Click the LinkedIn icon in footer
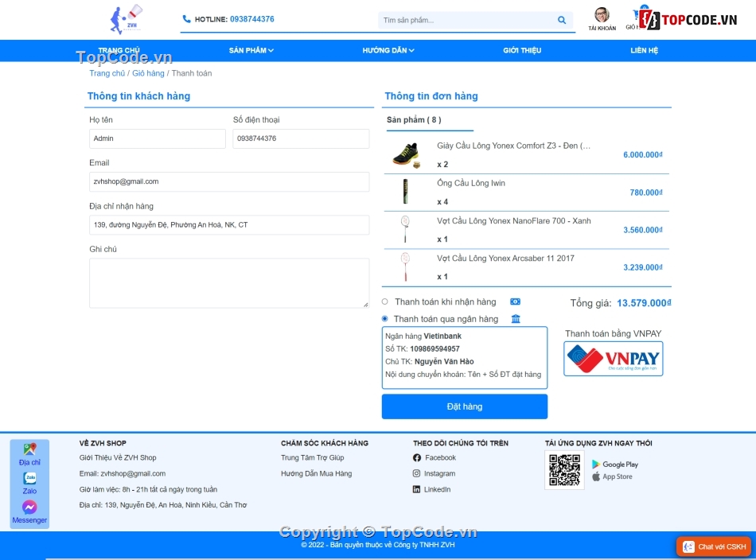 pos(416,489)
